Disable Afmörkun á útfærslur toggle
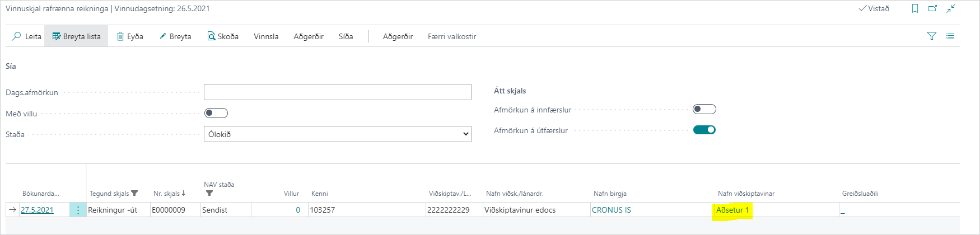Screen dimensions: 980x235 tap(704, 130)
